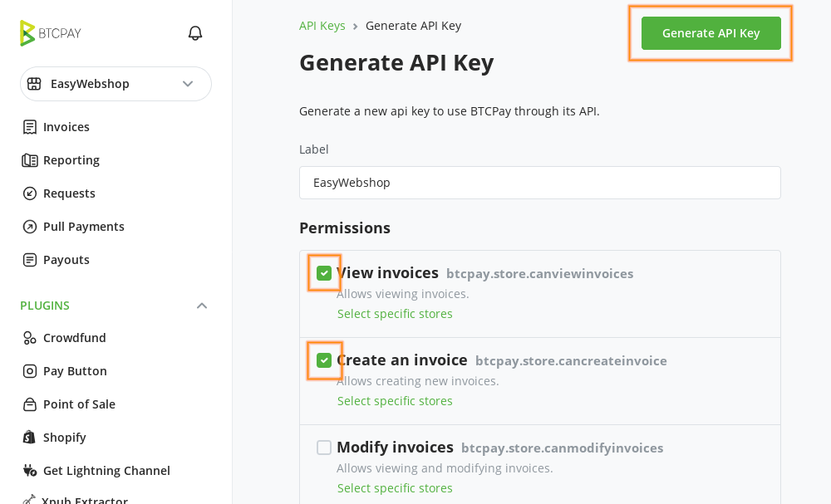This screenshot has height=504, width=831.
Task: Open the Invoices section icon
Action: pos(29,126)
